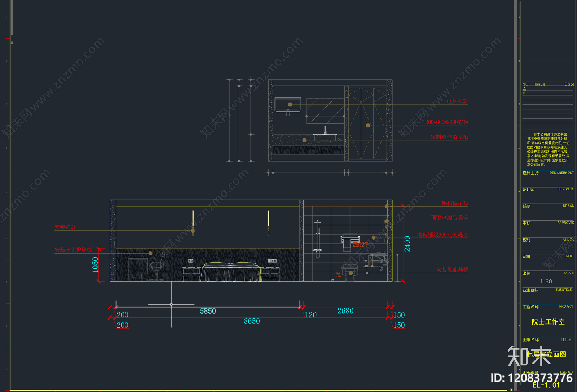Select the 设计主持 title block label

click(x=530, y=173)
